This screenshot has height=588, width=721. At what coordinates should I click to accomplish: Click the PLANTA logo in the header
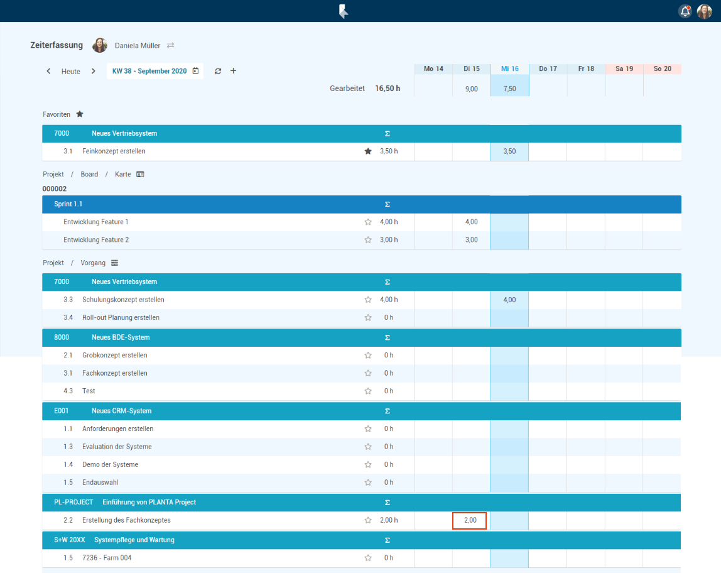click(343, 11)
